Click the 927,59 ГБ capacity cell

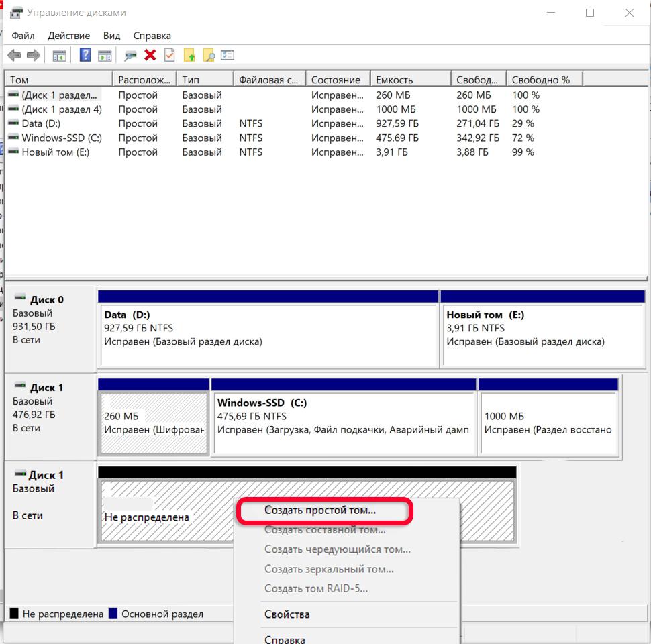397,123
